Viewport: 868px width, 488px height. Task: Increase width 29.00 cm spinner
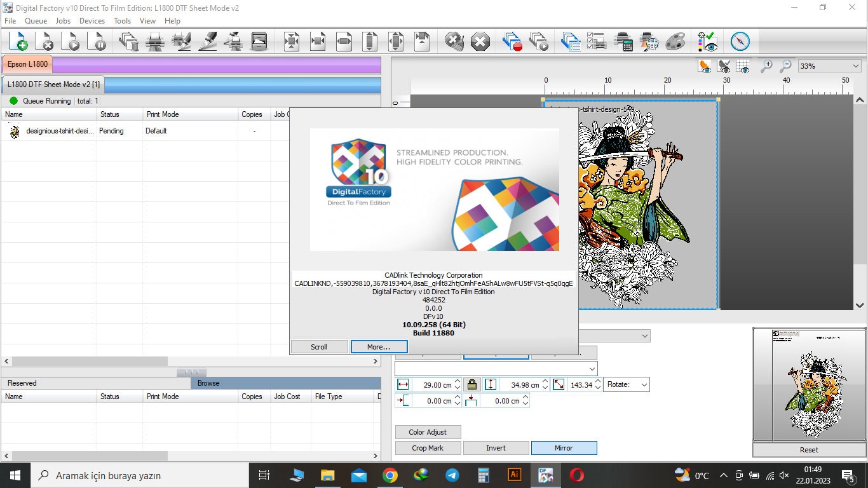click(x=458, y=381)
